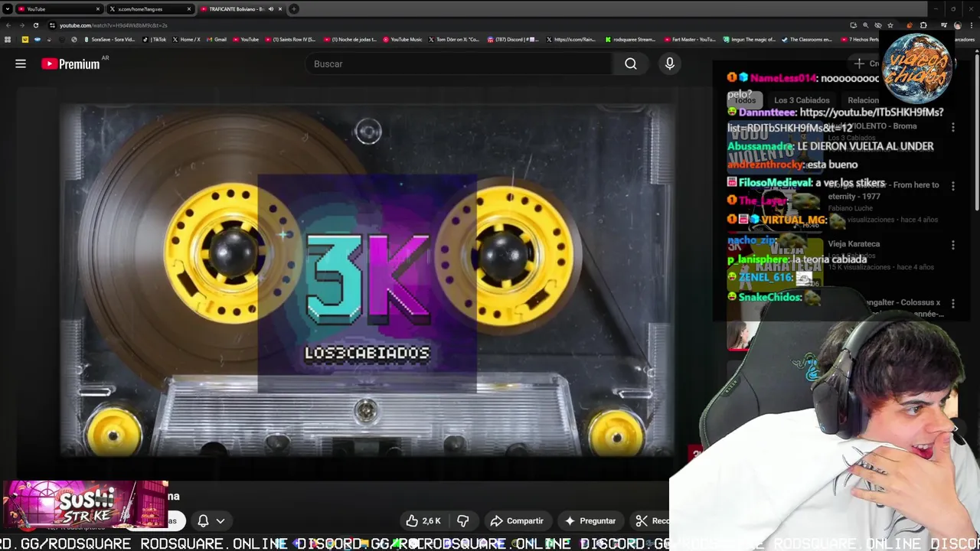
Task: Go to the YouTube Premium home logo
Action: click(x=70, y=64)
